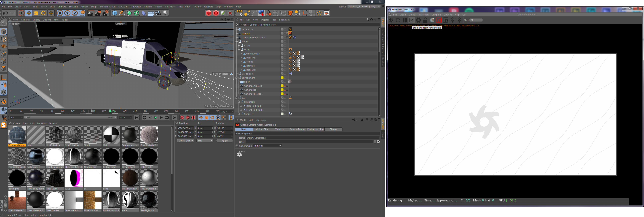
Task: Toggle Z axis lock button
Action: (74, 13)
